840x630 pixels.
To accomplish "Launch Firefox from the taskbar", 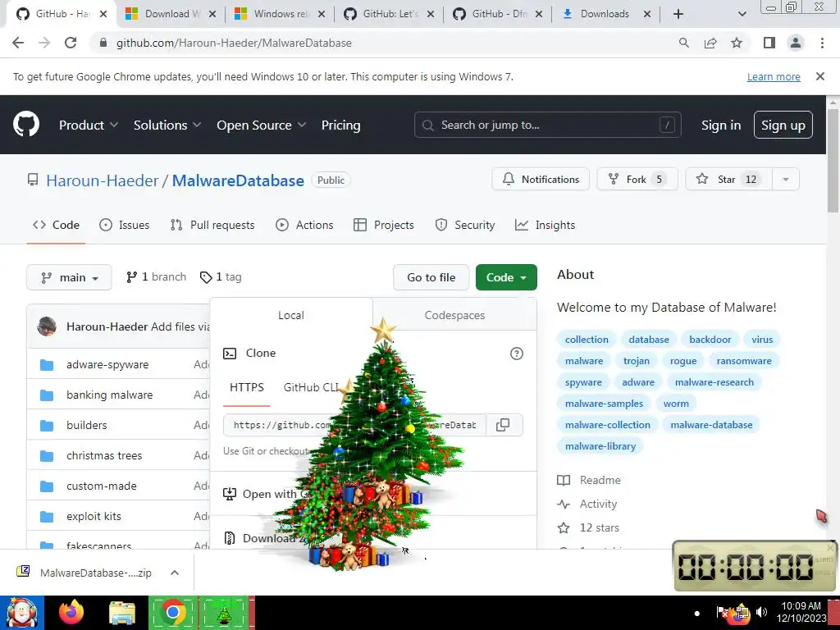I will coord(71,612).
